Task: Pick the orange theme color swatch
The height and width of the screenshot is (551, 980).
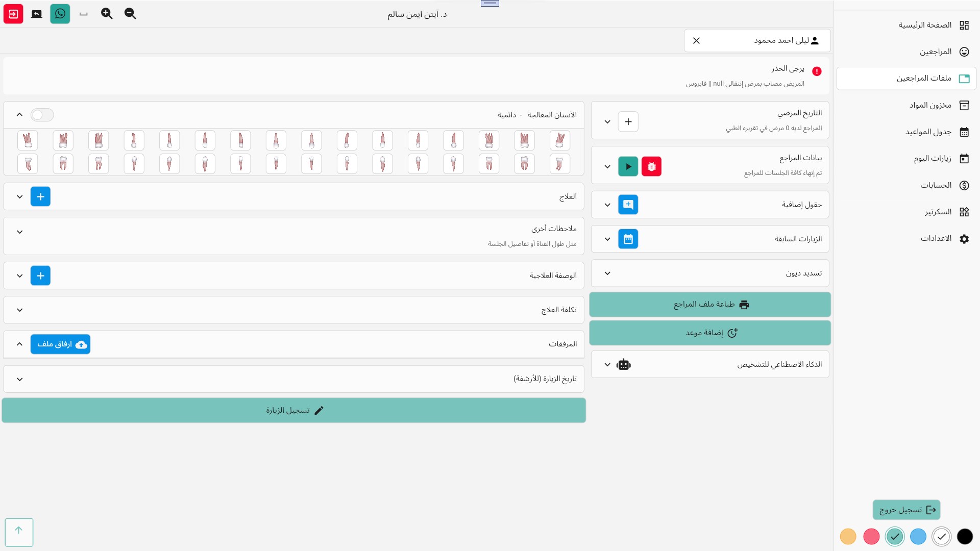Action: [x=848, y=536]
